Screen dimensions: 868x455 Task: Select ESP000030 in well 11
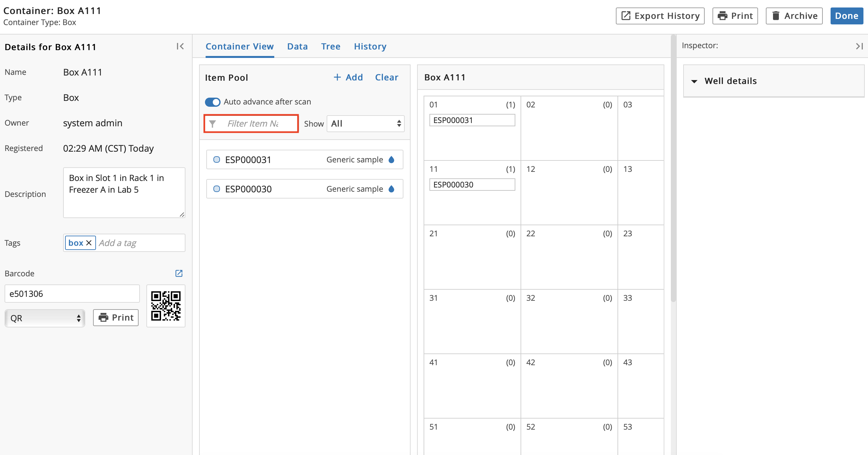[472, 184]
